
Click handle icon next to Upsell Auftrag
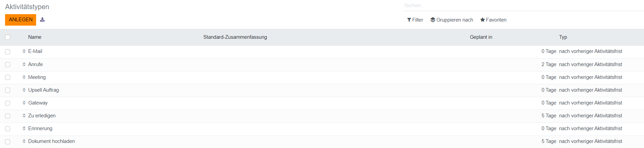(24, 90)
